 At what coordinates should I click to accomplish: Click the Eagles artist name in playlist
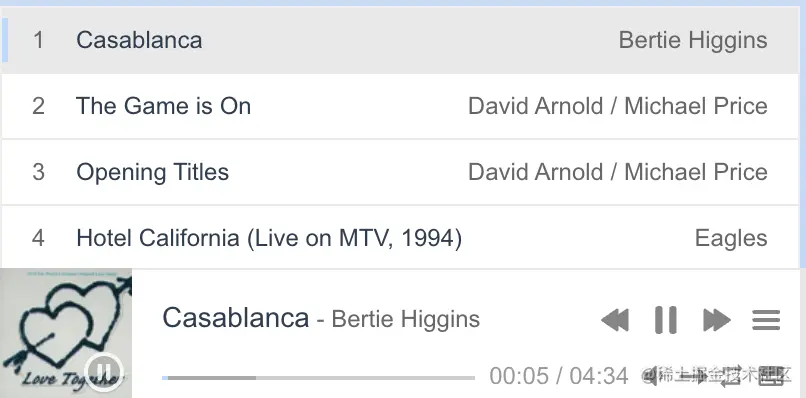pyautogui.click(x=731, y=238)
